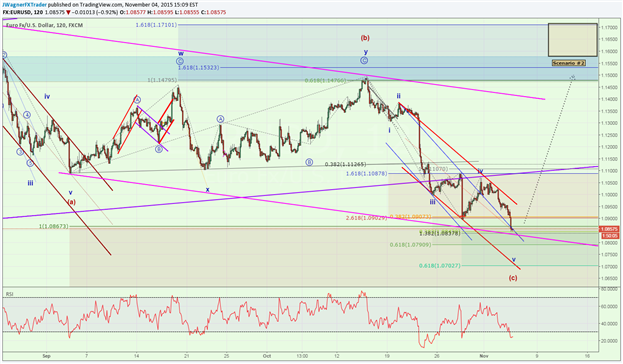Screen dimensions: 623x364
Task: Click the 1.618(1.10878) Fibonacci label
Action: pos(366,173)
